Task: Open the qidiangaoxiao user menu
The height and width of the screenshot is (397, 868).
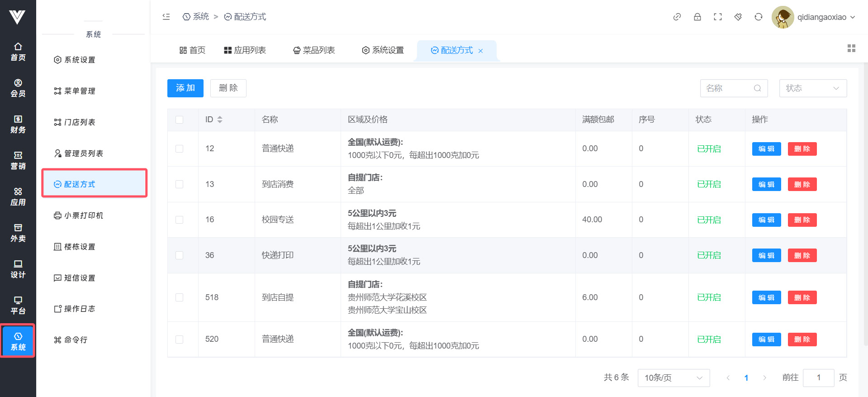Action: (x=814, y=17)
